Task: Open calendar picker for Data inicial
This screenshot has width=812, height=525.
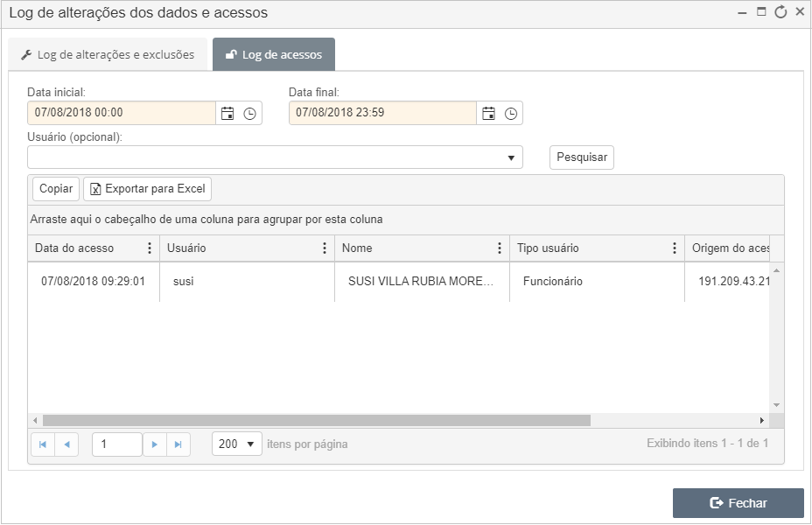Action: 227,114
